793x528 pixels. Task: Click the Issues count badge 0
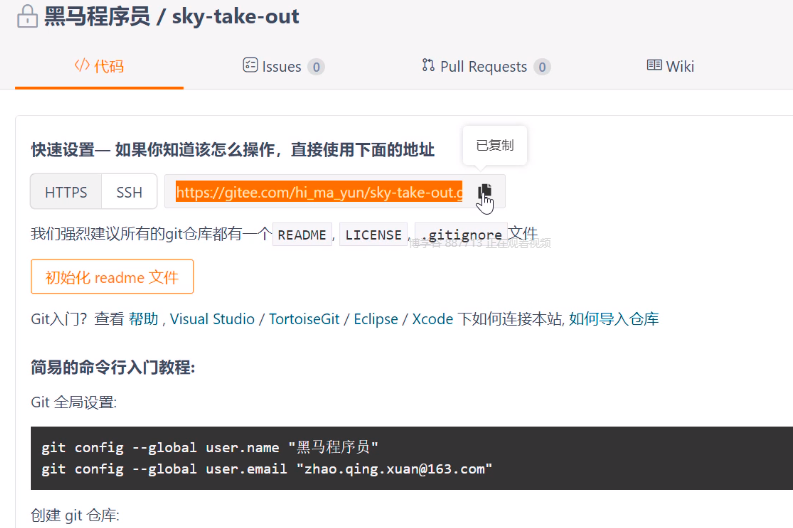[x=316, y=67]
